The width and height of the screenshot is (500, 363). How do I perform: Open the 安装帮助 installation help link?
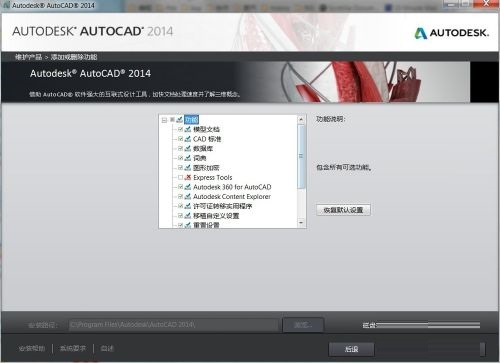click(x=32, y=348)
